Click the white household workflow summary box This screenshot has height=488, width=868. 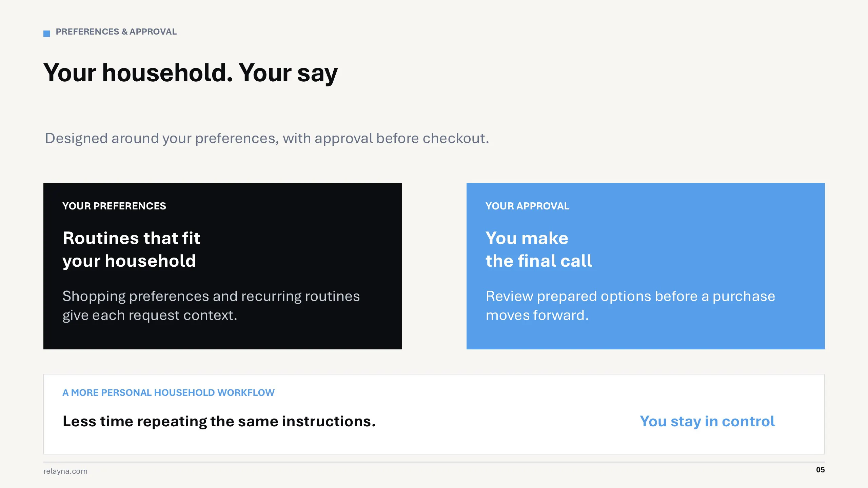tap(434, 414)
